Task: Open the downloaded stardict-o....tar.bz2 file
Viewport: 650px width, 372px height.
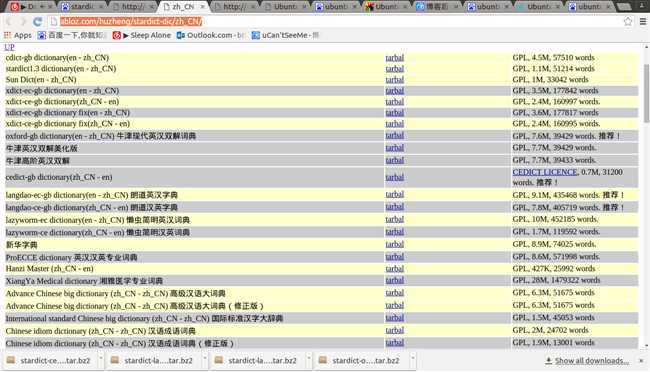Action: [360, 360]
